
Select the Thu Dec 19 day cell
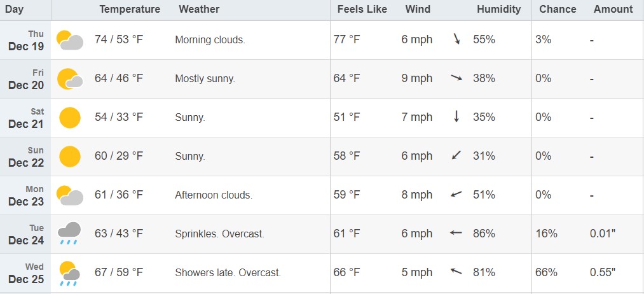point(25,40)
